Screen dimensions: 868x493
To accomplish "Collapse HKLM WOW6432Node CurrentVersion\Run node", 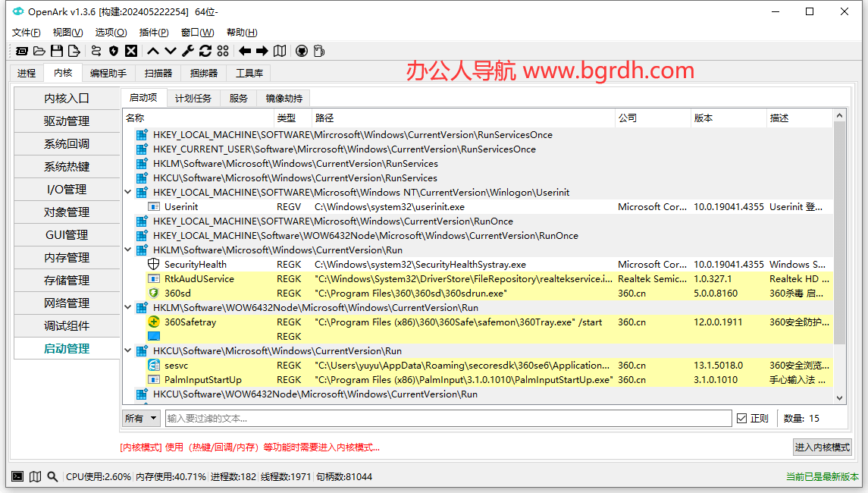I will pyautogui.click(x=128, y=307).
